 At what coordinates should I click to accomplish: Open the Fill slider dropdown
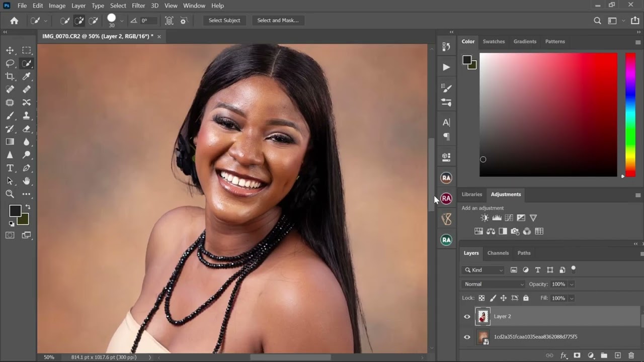click(x=572, y=298)
